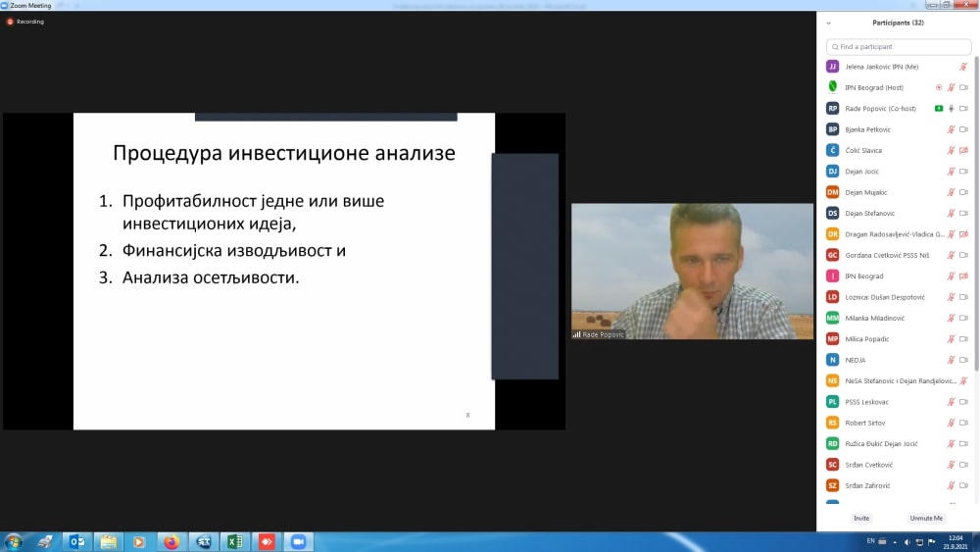Click Jelena Jankovic's muted microphone icon
The width and height of the screenshot is (980, 552).
pos(963,67)
